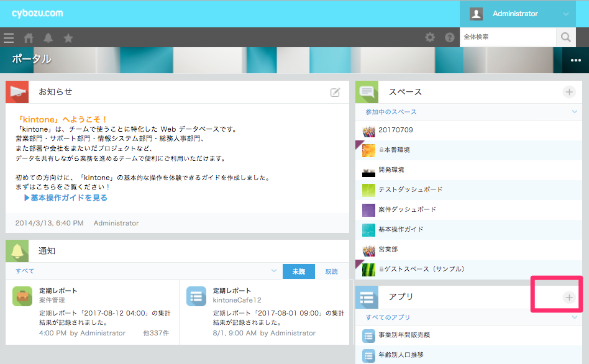Click the 他337件 more notifications text
The image size is (589, 364).
(156, 333)
